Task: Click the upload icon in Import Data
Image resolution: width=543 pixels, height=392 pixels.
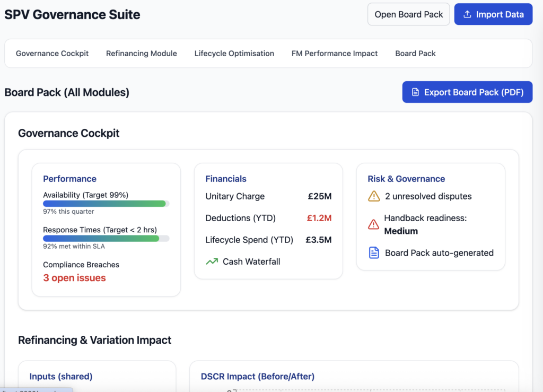Action: [467, 15]
